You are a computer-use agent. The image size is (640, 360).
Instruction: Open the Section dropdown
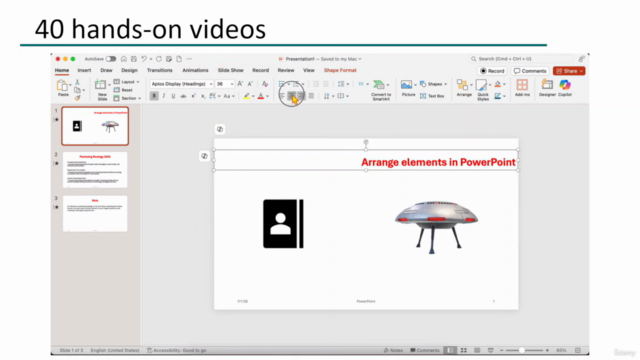(x=127, y=98)
